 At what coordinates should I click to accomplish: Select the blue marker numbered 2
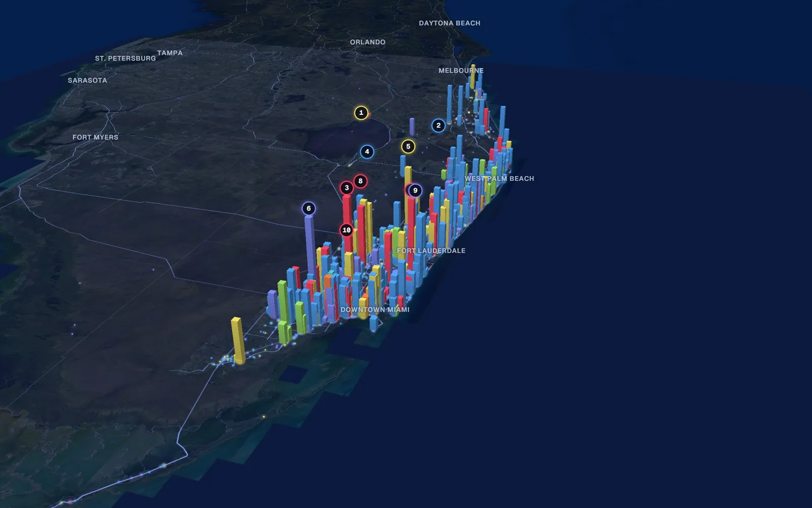pyautogui.click(x=438, y=125)
